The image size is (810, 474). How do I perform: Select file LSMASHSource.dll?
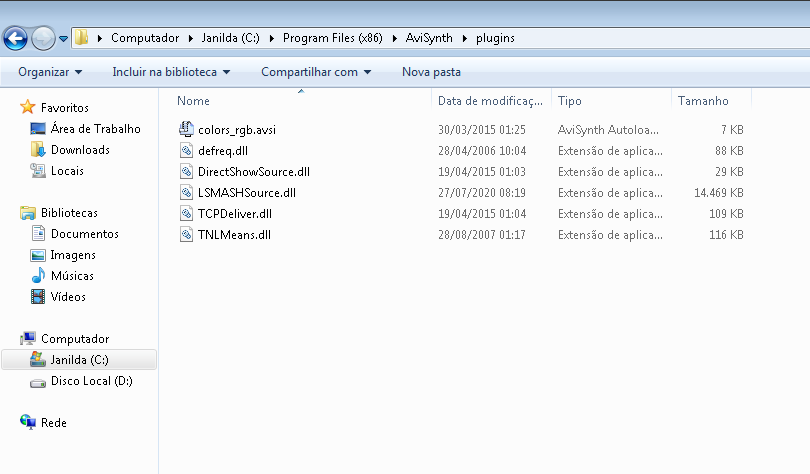pyautogui.click(x=247, y=193)
